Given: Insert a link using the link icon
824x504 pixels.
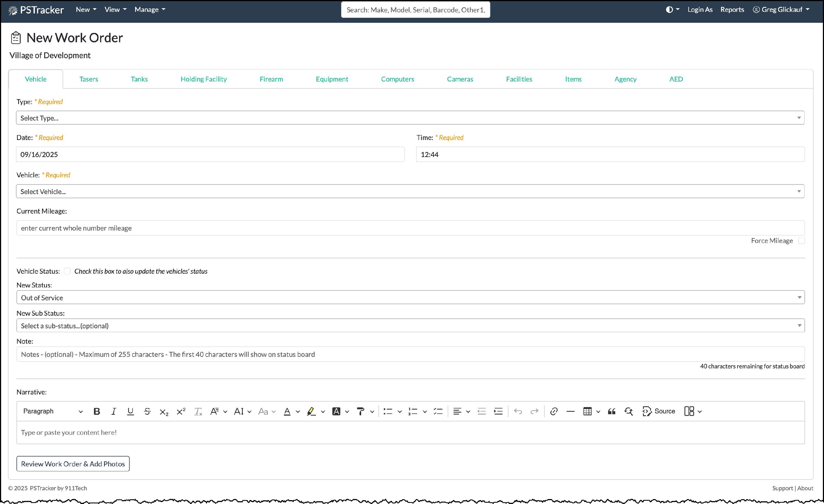Looking at the screenshot, I should (554, 411).
